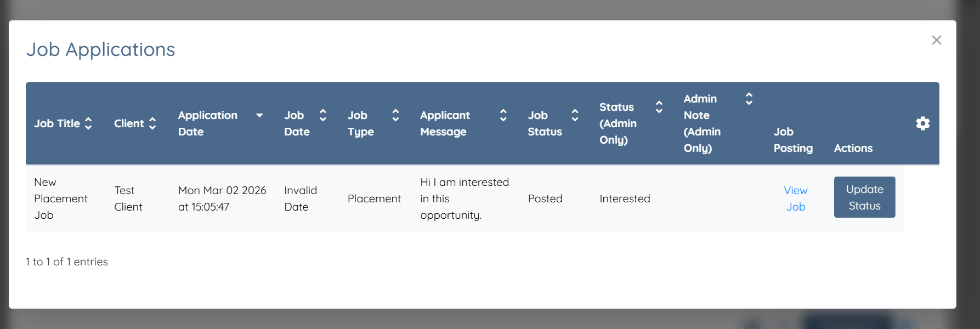
Task: Click the Application Date descending sort arrow
Action: coord(259,115)
